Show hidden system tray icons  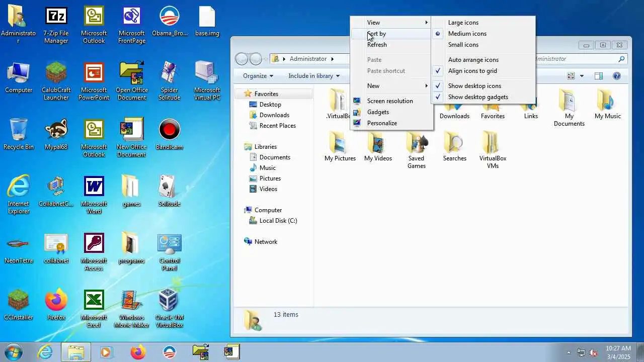pyautogui.click(x=569, y=352)
